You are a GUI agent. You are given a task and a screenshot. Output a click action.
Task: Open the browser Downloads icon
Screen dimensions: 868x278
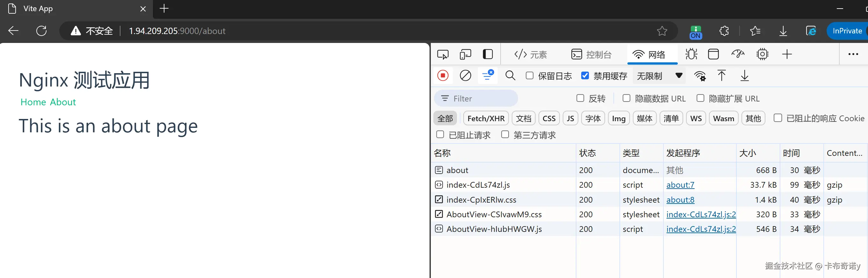[x=783, y=31]
